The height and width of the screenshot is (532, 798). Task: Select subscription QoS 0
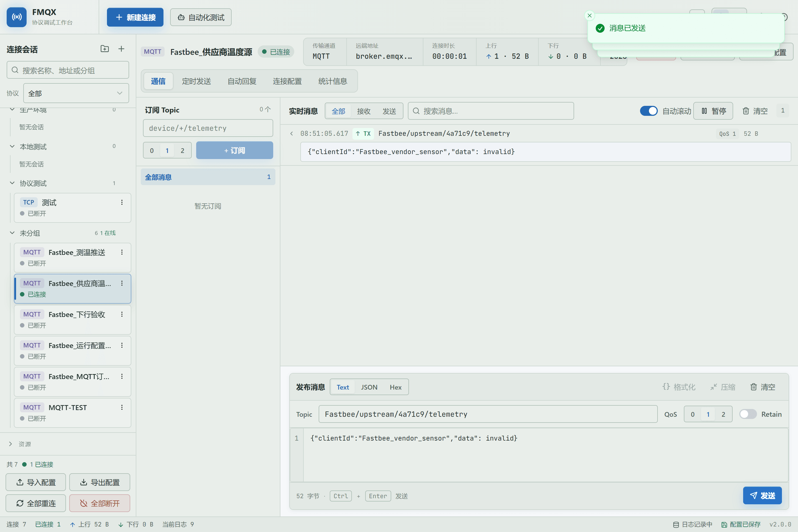152,150
